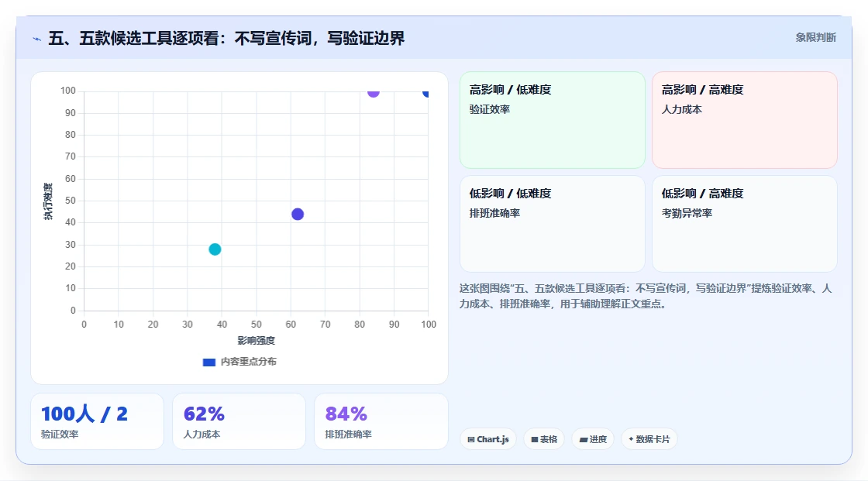The image size is (868, 481).
Task: Select the 低影响 / 高难度 quadrant card
Action: (745, 224)
